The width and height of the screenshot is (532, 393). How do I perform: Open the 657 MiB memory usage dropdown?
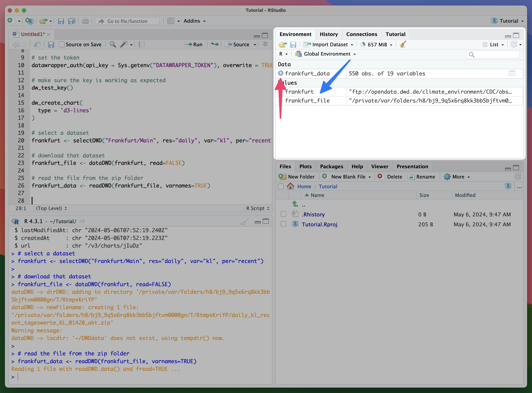pyautogui.click(x=376, y=44)
